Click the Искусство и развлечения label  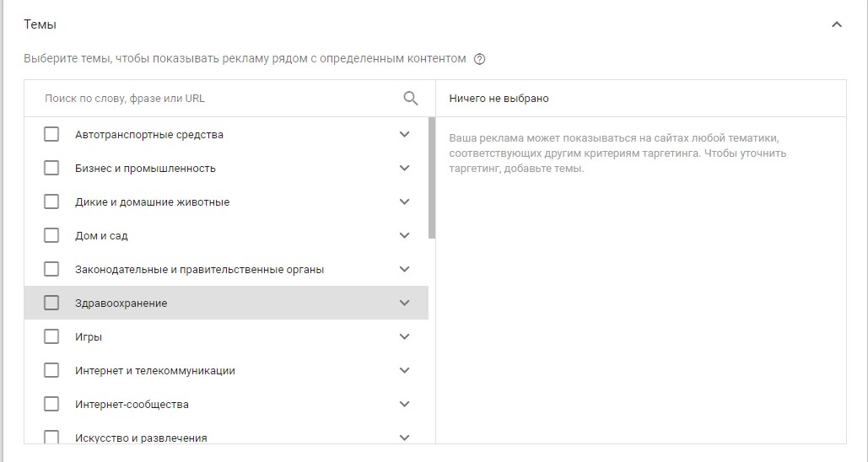click(141, 438)
